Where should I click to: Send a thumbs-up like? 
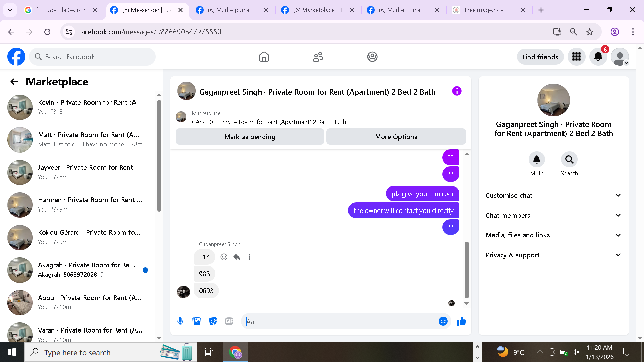click(x=461, y=321)
